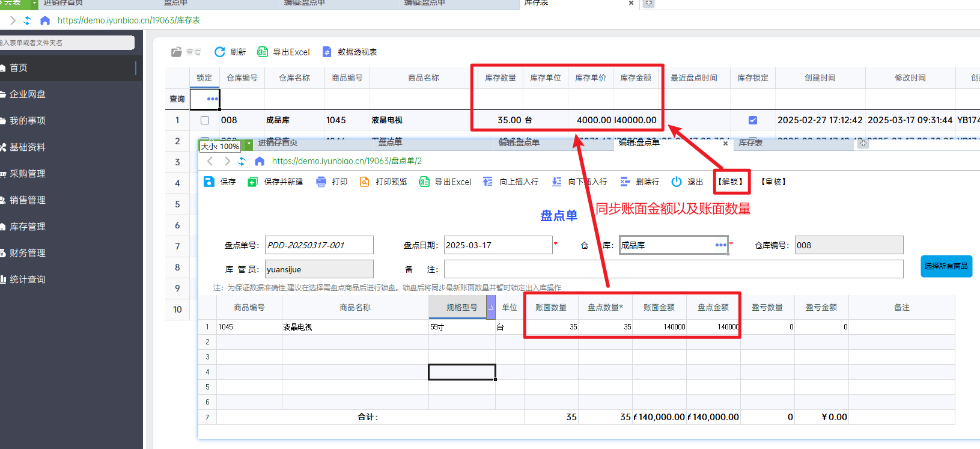This screenshot has height=449, width=980.
Task: Click the blue 选择所有商品 button
Action: pyautogui.click(x=946, y=266)
